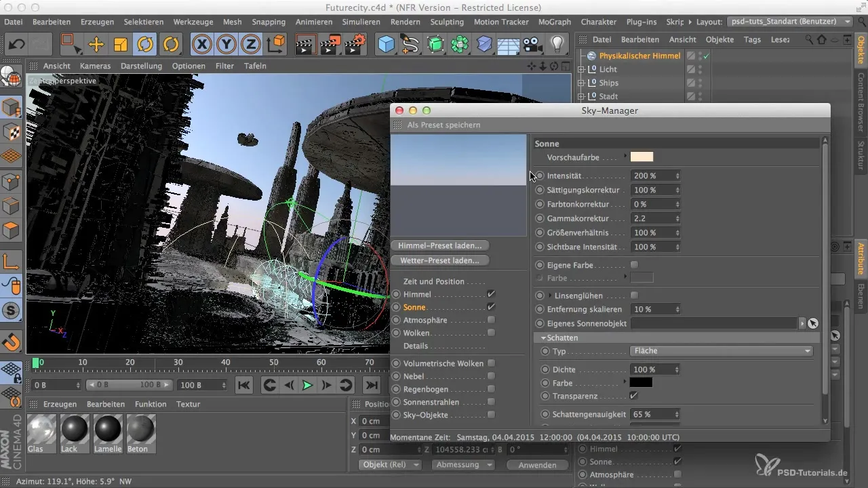Click Himmel-Preset laden button

[x=440, y=245]
